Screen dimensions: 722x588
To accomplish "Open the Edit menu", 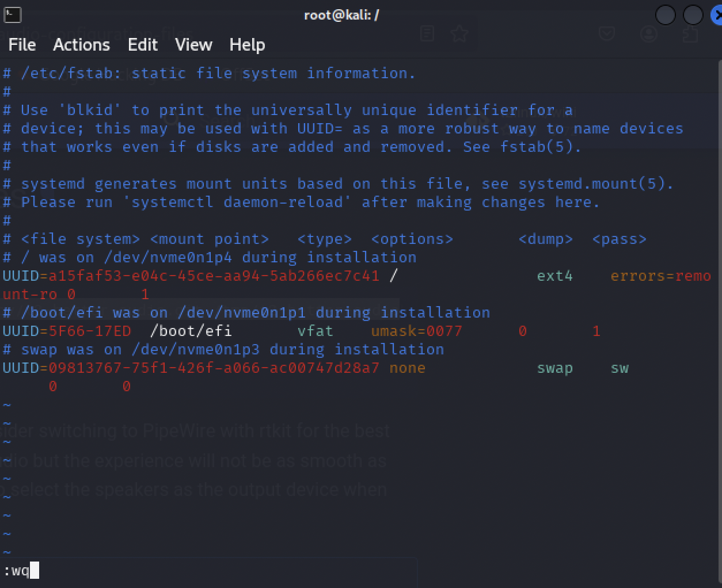I will 142,45.
